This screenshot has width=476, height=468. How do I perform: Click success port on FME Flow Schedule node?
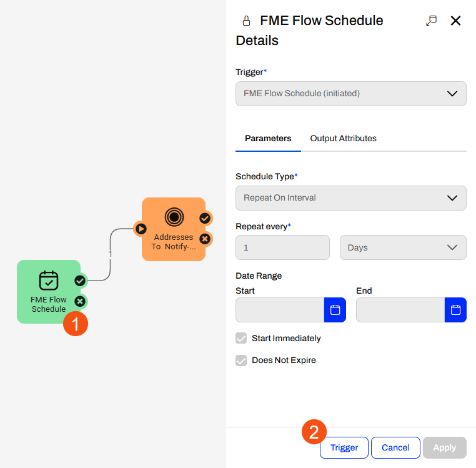[80, 281]
